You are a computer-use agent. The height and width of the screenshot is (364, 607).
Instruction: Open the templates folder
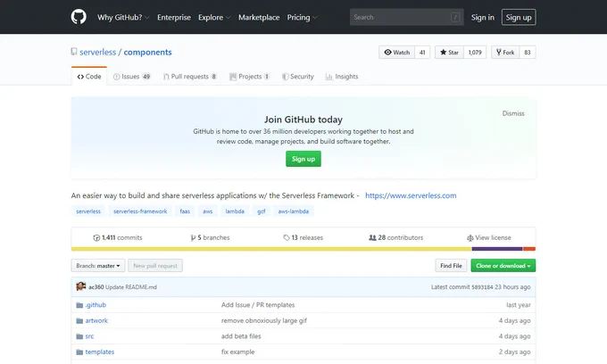100,352
